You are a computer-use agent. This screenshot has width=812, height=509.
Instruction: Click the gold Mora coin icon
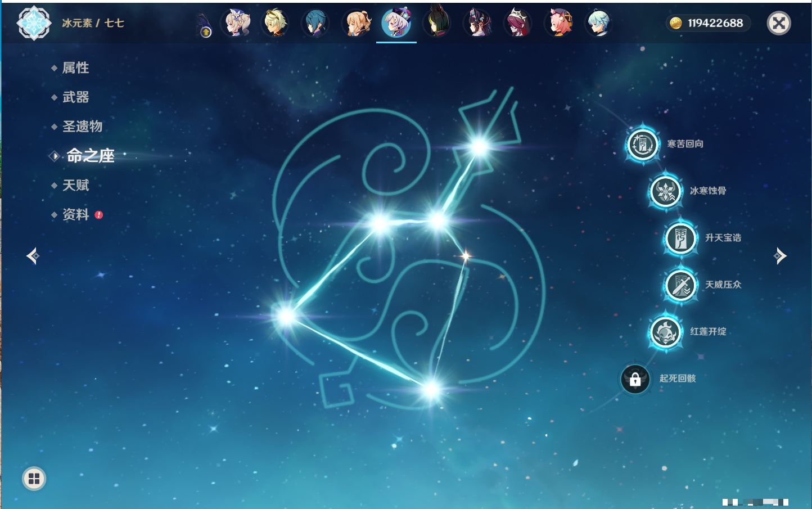tap(676, 23)
